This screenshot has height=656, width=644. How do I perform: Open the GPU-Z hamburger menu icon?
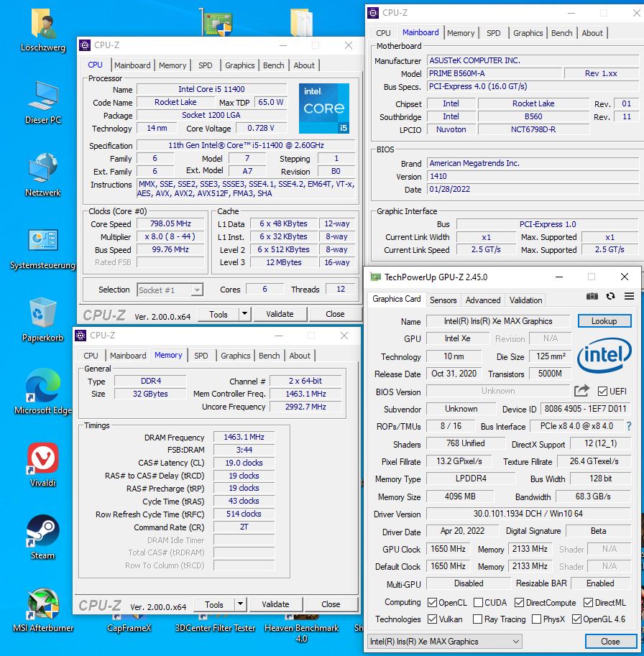pos(629,296)
